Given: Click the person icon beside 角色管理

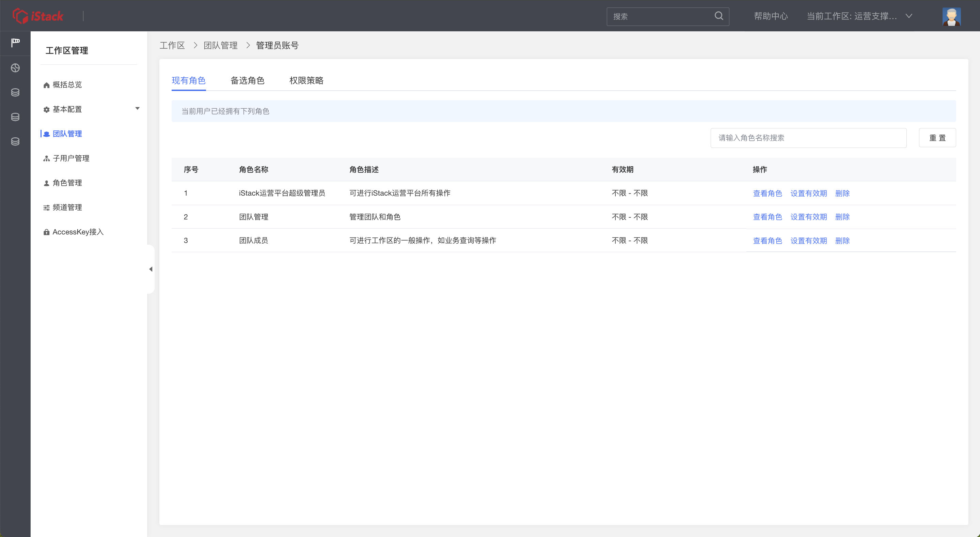Looking at the screenshot, I should point(46,183).
